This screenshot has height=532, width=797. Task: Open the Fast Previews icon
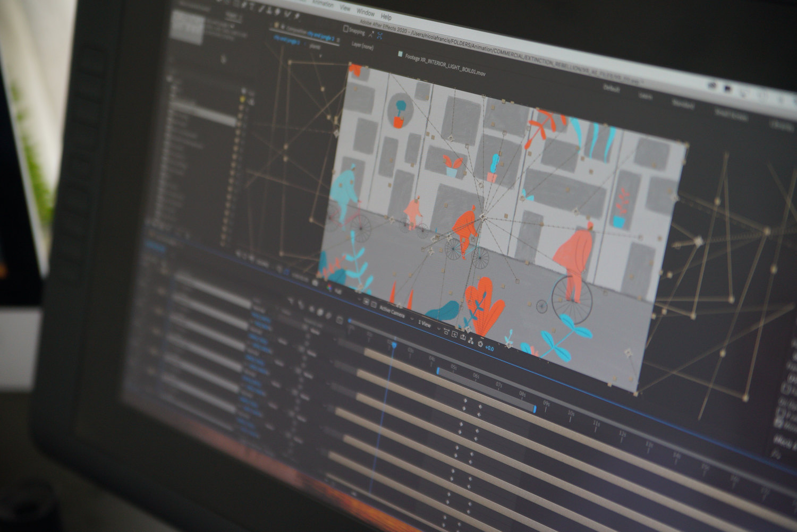tap(455, 334)
